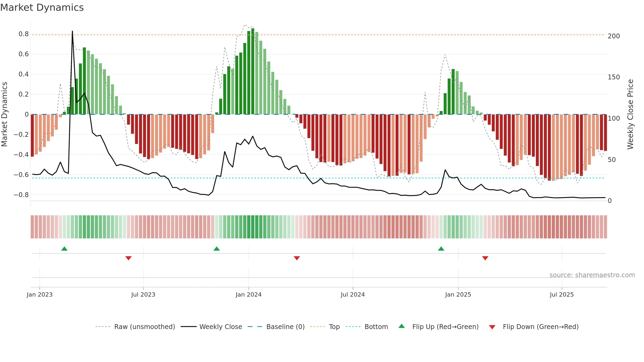Click the −0.8 left axis tick label
644x362 pixels.
[x=21, y=195]
